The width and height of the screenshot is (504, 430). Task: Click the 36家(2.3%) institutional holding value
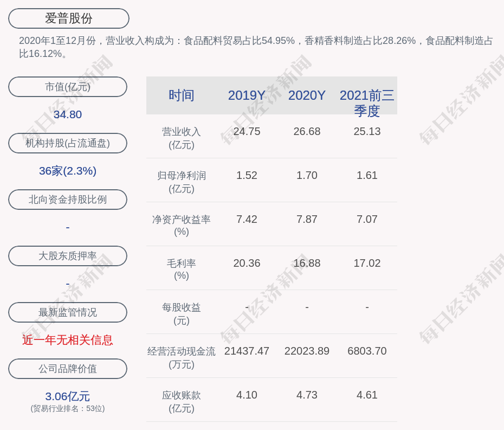tap(68, 171)
